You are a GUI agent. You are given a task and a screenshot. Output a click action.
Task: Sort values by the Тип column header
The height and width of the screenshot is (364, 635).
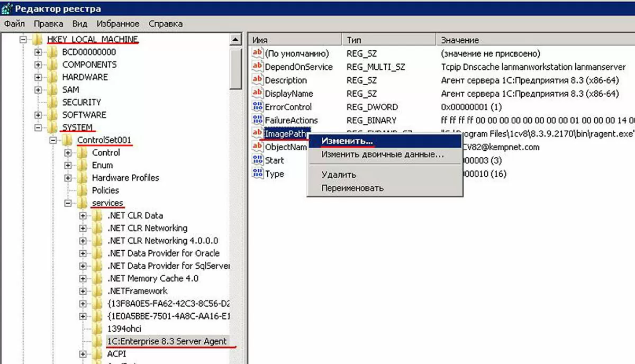click(x=389, y=40)
